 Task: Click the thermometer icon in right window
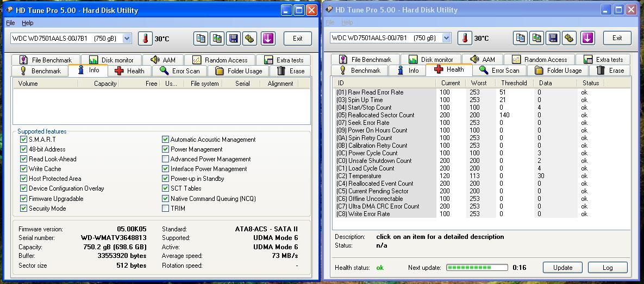point(465,38)
